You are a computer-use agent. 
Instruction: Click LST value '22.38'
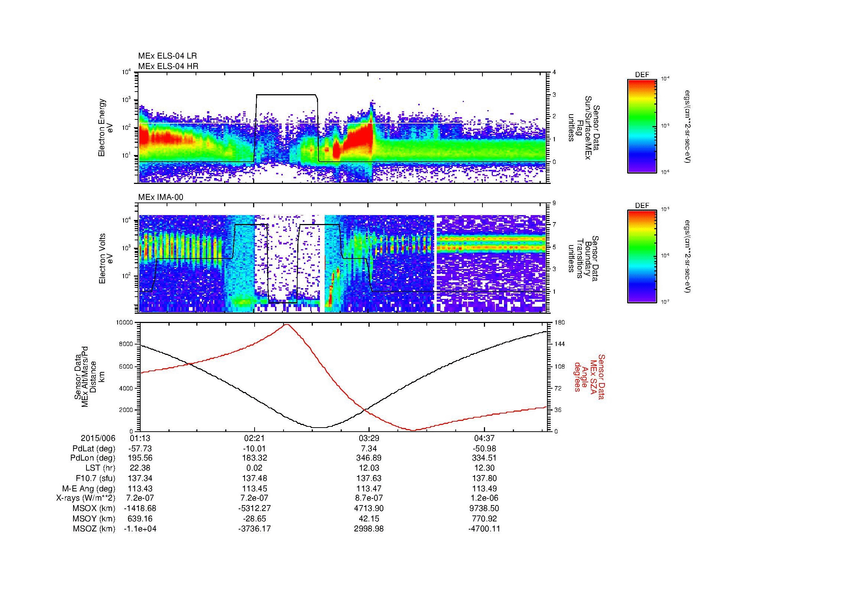pos(140,468)
